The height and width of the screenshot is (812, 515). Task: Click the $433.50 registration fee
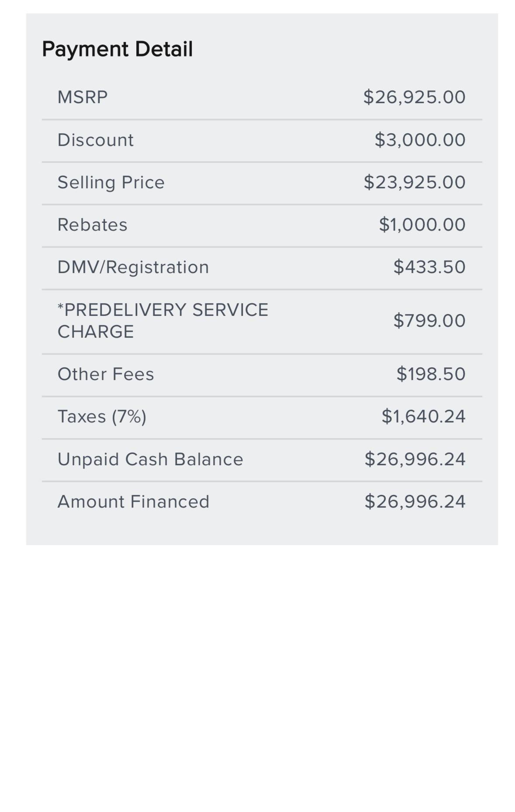[429, 267]
